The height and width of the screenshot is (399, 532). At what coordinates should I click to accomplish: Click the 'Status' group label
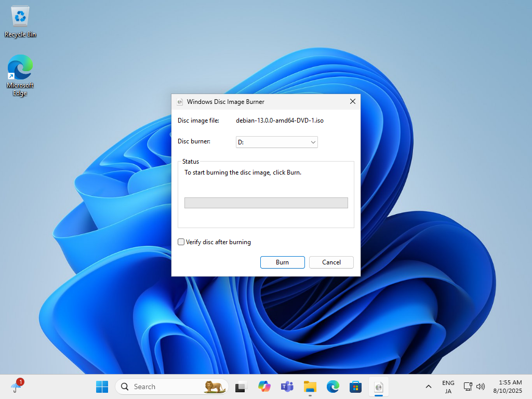[x=190, y=162]
